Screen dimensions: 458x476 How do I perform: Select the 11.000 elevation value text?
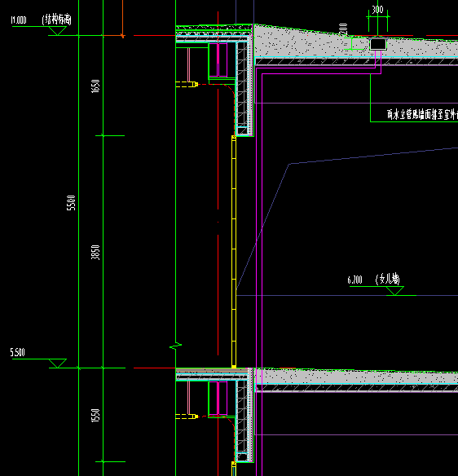19,20
